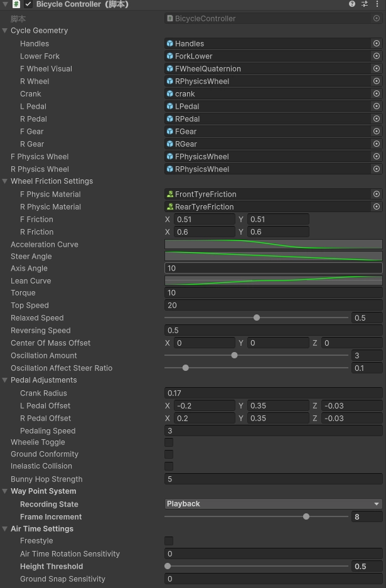Open the Recording State Playback dropdown
The image size is (386, 588).
(274, 504)
